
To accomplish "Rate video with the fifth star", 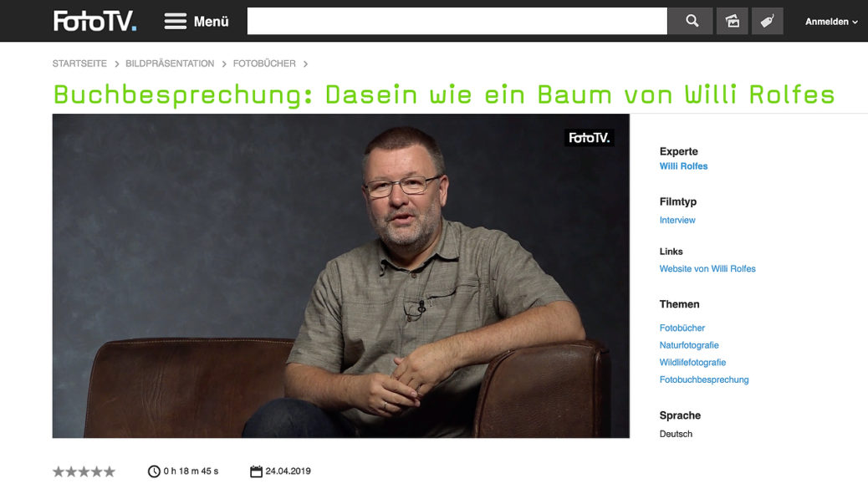I will 110,471.
